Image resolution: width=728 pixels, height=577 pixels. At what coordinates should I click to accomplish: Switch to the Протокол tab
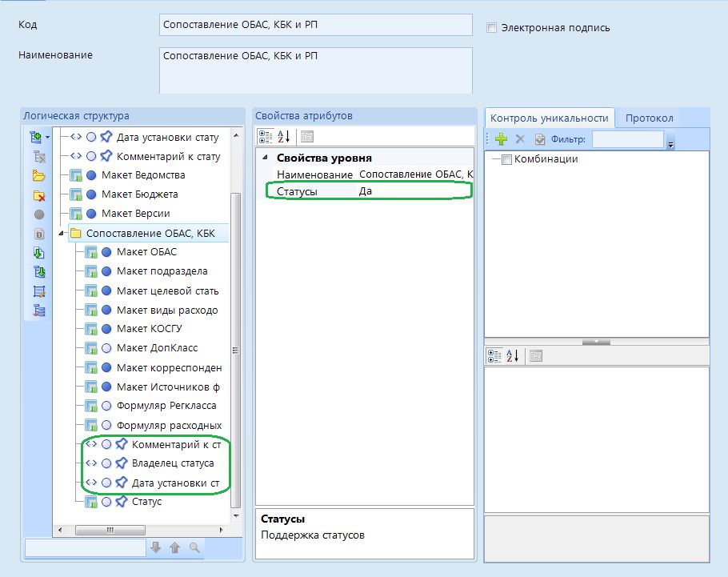649,118
